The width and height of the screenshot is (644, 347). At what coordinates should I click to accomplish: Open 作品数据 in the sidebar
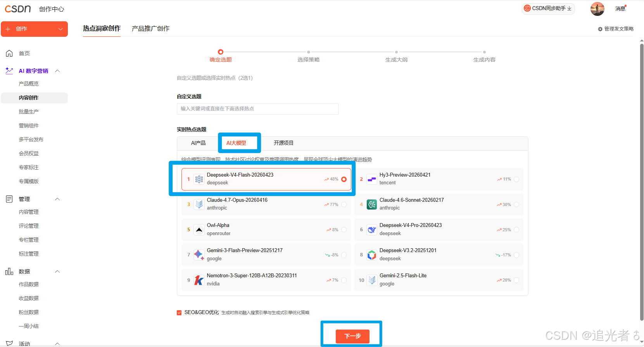pos(29,284)
